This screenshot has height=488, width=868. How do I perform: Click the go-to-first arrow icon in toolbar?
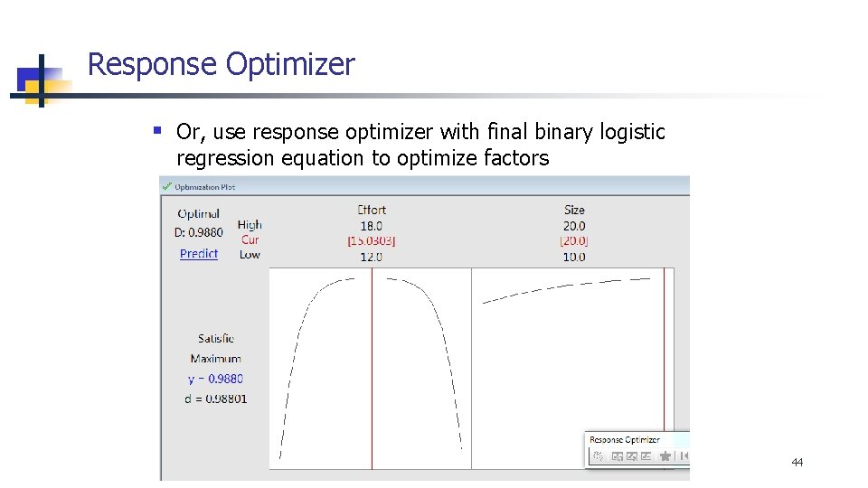click(x=684, y=455)
